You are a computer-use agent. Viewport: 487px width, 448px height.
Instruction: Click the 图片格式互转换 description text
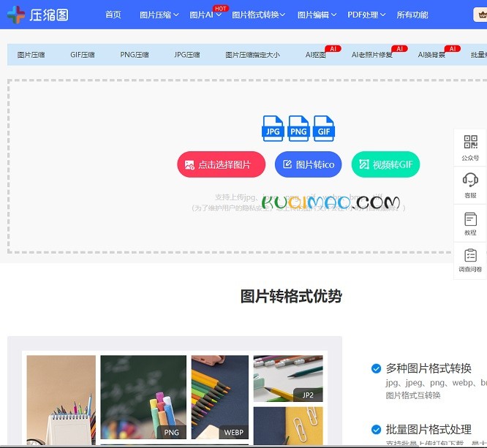413,395
